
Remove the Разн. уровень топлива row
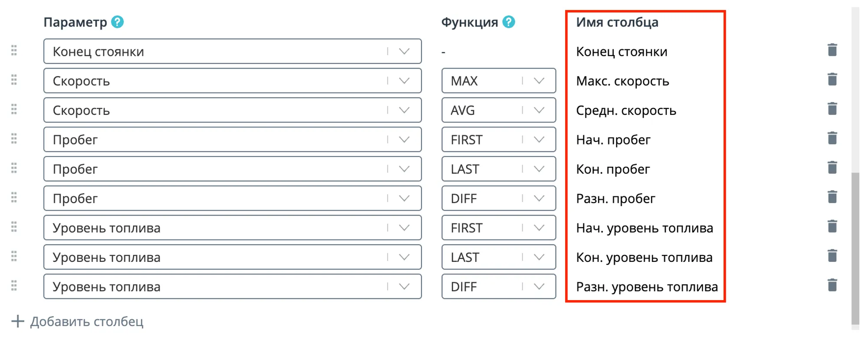coord(832,285)
